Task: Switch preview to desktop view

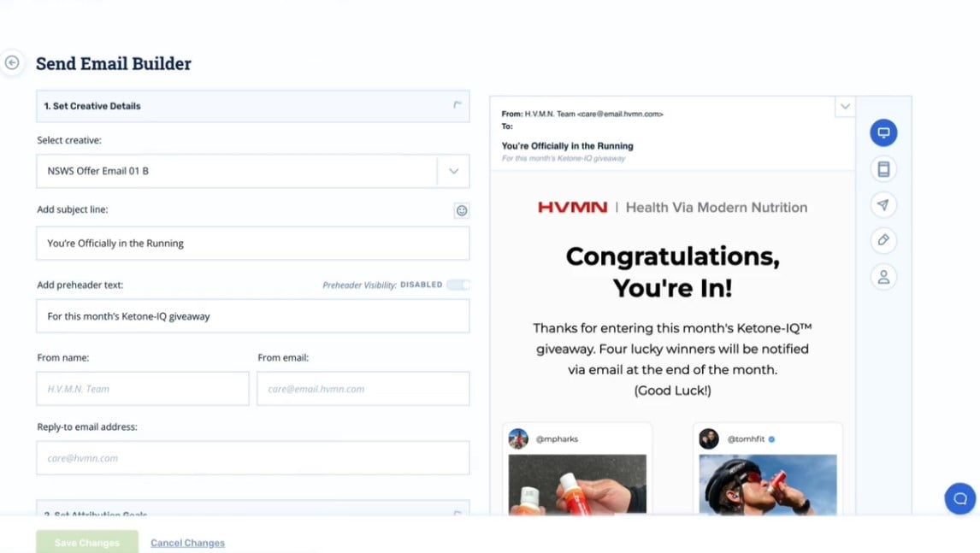Action: [x=883, y=132]
